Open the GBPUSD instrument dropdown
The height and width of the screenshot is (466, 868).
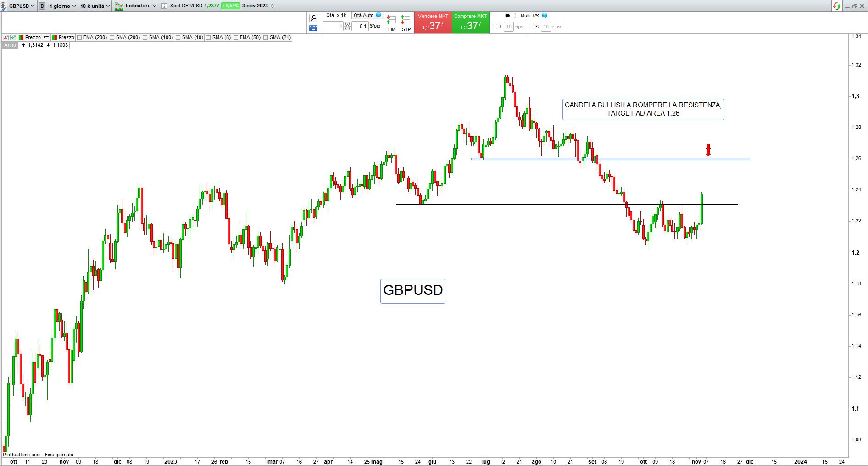pos(22,6)
